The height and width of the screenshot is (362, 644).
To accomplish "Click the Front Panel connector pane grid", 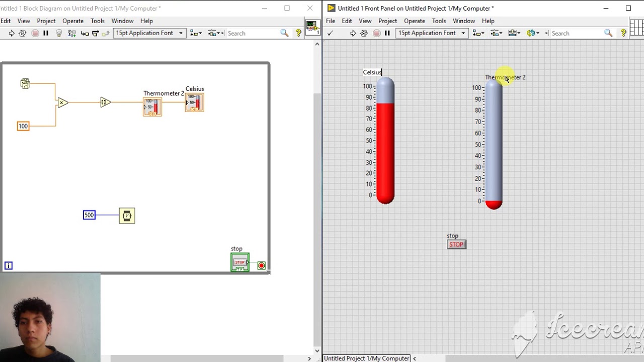I will tap(636, 27).
